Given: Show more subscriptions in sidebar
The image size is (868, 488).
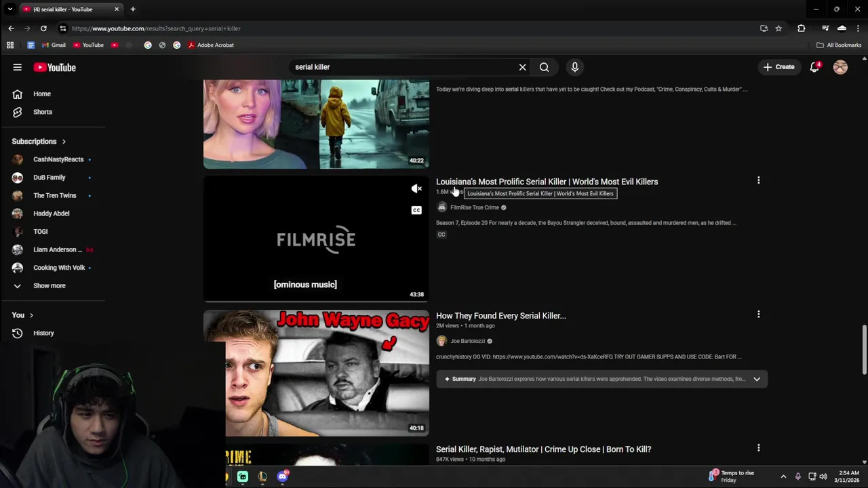Looking at the screenshot, I should [x=50, y=285].
